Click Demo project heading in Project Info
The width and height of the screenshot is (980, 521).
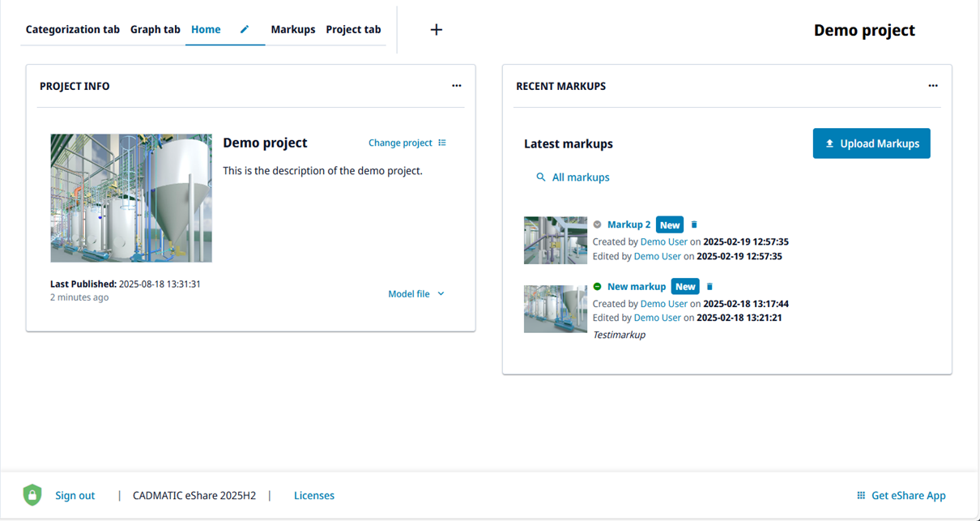(x=266, y=143)
